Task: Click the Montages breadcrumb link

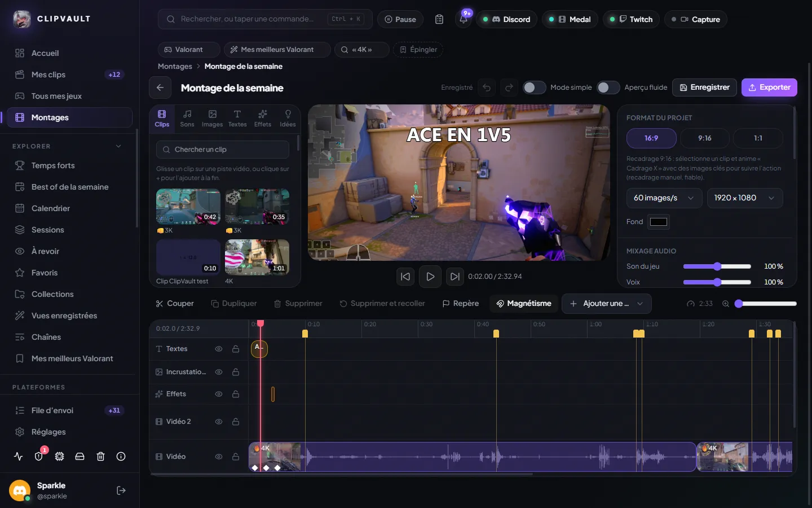Action: pos(175,67)
